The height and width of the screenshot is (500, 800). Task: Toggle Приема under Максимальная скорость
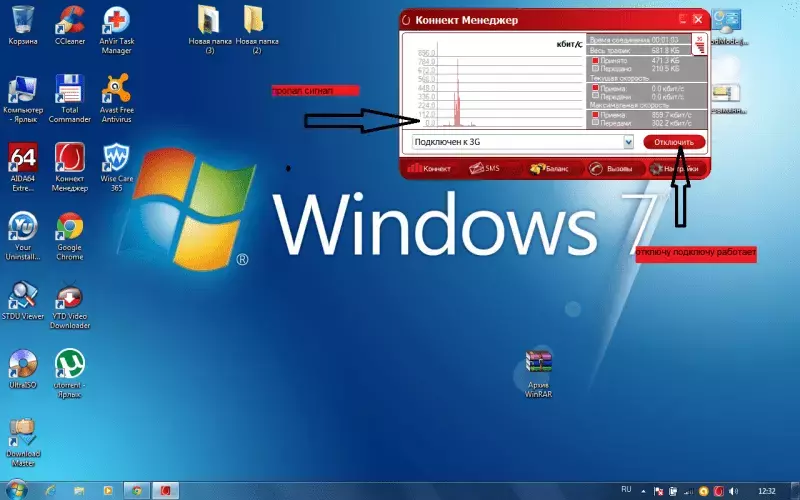click(x=595, y=115)
